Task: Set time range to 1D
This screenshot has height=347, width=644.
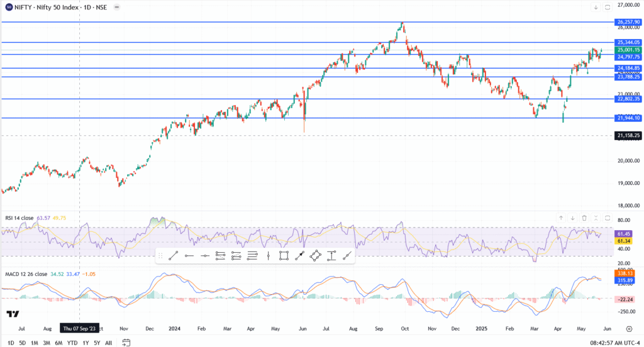Action: [11, 343]
